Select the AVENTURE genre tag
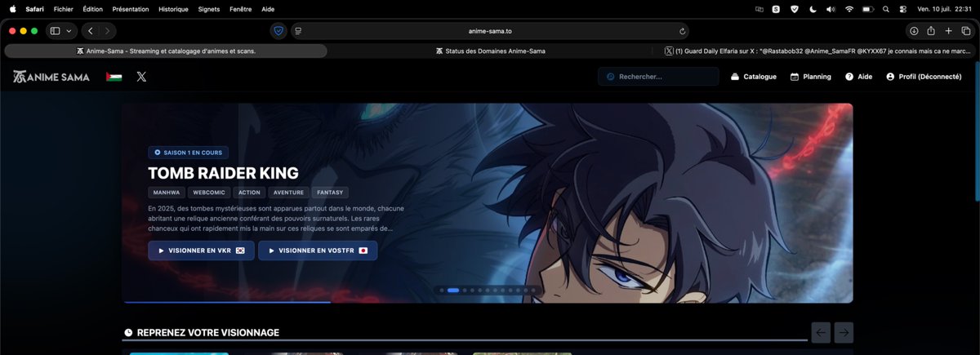The height and width of the screenshot is (355, 980). (x=288, y=193)
